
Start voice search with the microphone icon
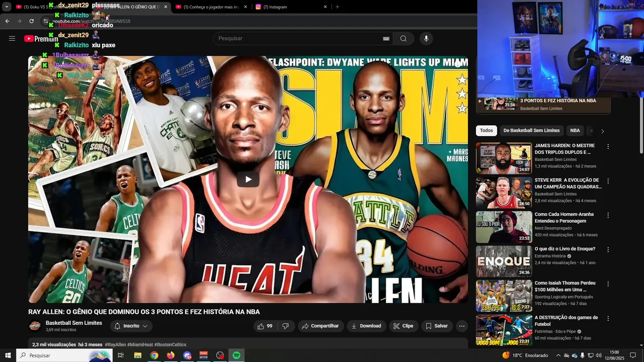(426, 39)
